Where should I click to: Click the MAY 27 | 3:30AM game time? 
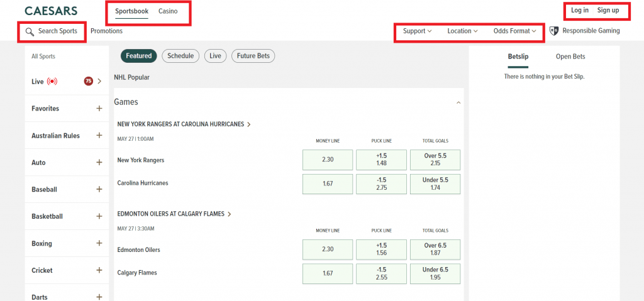tap(135, 228)
